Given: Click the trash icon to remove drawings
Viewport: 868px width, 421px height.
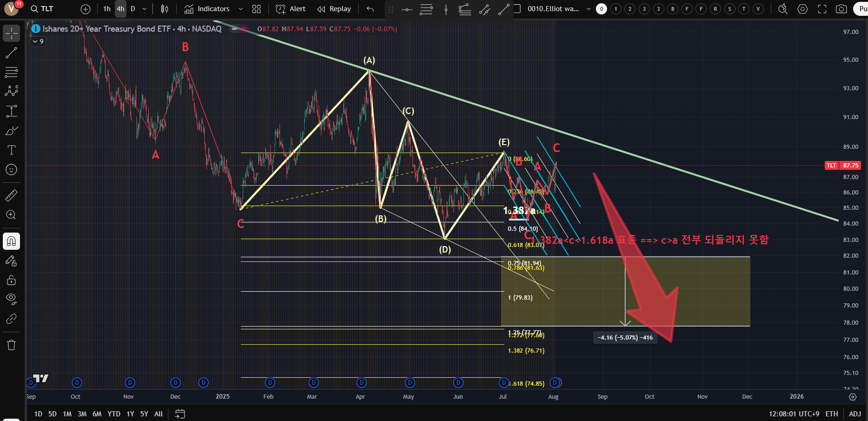Looking at the screenshot, I should click(x=11, y=345).
